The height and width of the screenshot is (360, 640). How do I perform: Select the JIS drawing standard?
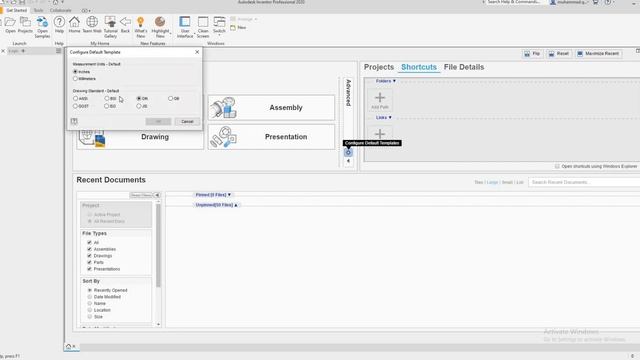click(x=139, y=106)
